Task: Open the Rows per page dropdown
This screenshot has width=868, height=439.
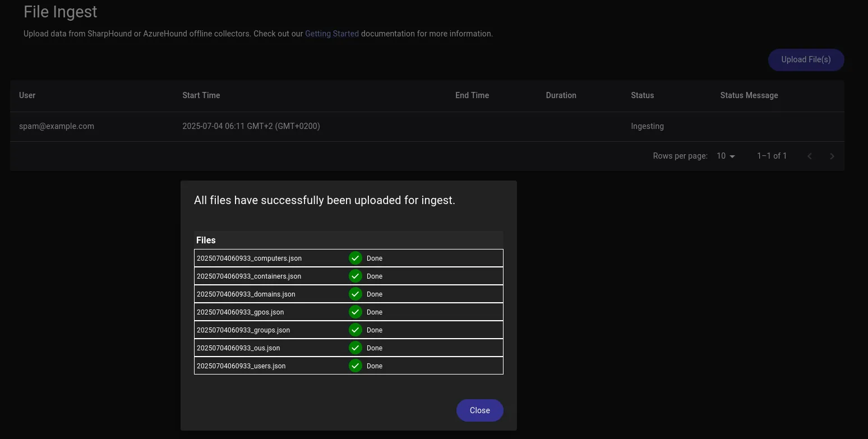Action: tap(726, 156)
